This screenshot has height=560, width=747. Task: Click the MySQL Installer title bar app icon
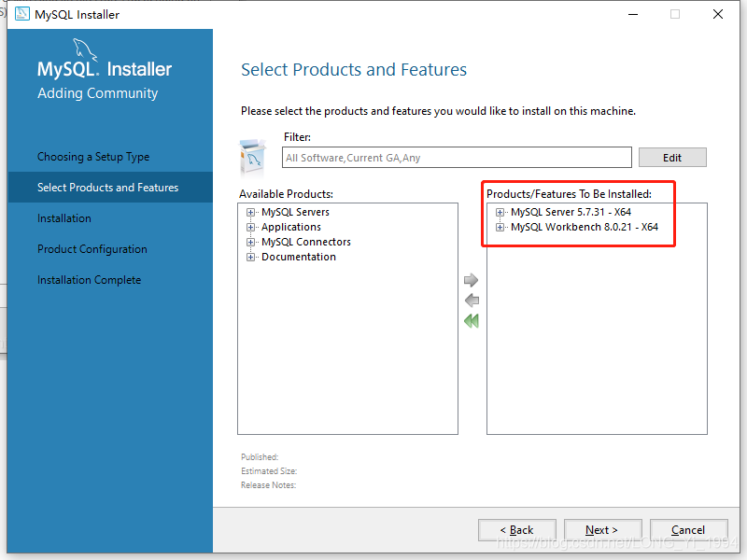[21, 14]
